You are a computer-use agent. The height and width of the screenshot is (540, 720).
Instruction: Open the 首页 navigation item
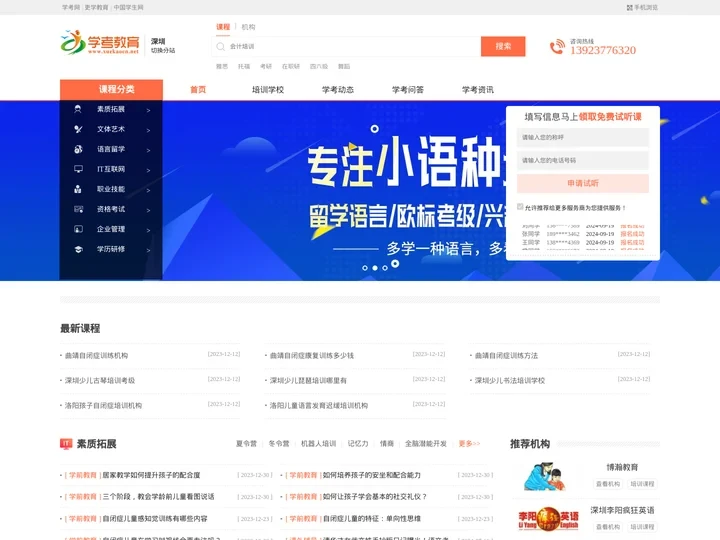click(x=198, y=90)
